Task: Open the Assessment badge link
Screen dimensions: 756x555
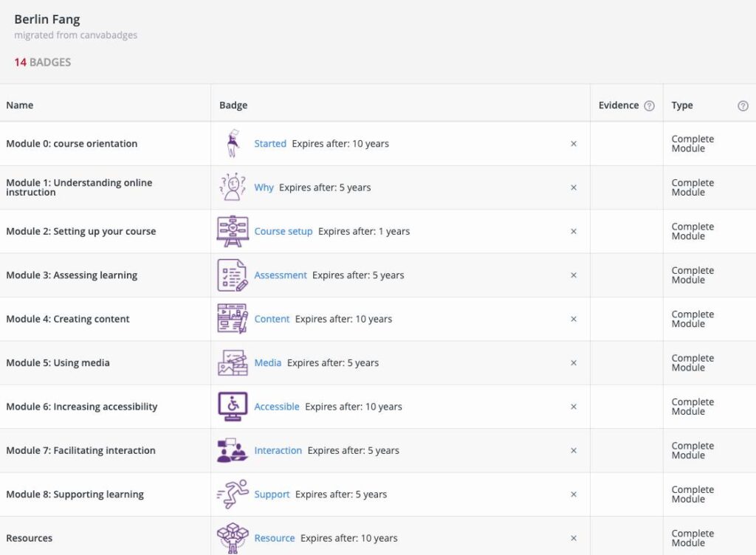Action: coord(281,275)
